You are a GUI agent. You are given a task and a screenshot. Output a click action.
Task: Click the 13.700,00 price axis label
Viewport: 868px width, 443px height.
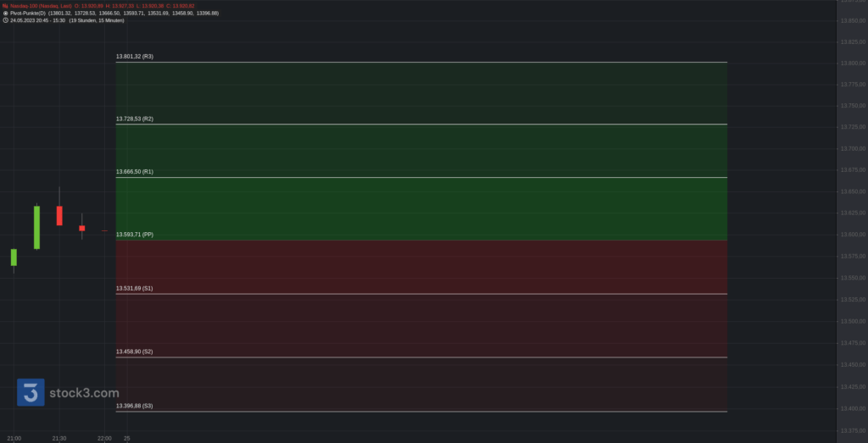click(853, 149)
